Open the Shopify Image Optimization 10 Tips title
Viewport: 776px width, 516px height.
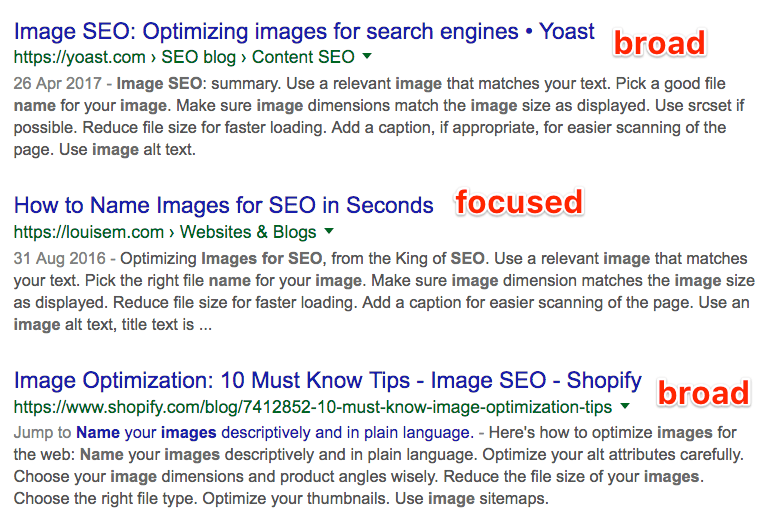pyautogui.click(x=327, y=381)
